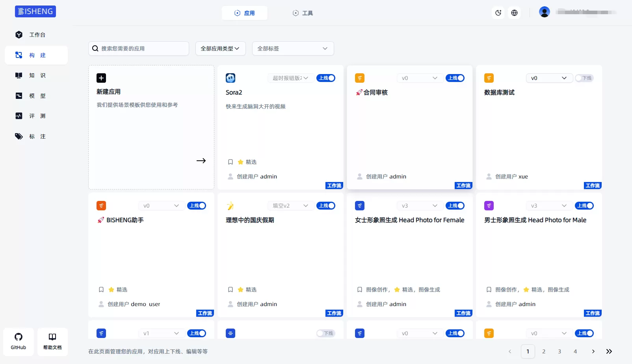Click the 数据库测试 app icon
This screenshot has height=364, width=632.
[489, 78]
